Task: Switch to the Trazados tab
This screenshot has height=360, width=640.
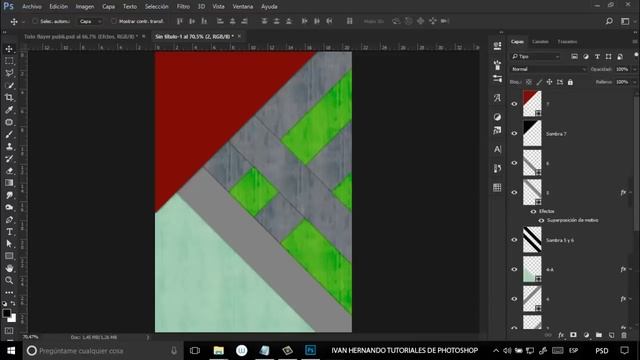Action: pos(567,42)
